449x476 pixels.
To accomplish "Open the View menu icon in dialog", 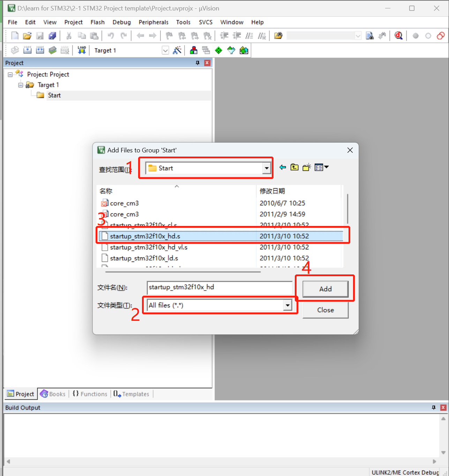I will (x=321, y=167).
